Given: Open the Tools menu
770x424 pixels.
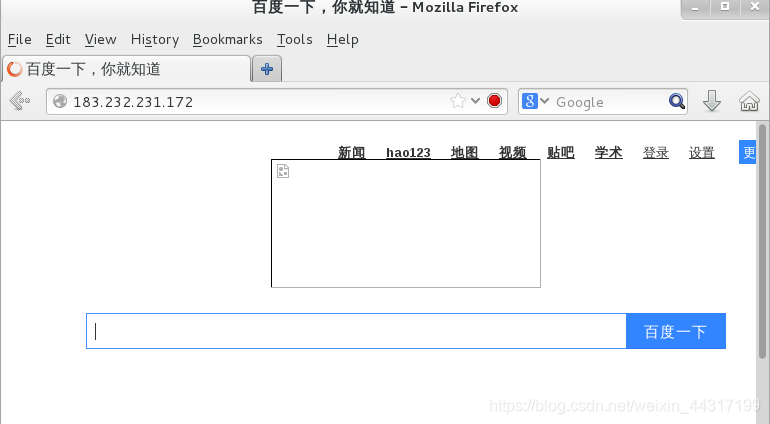Looking at the screenshot, I should coord(295,39).
